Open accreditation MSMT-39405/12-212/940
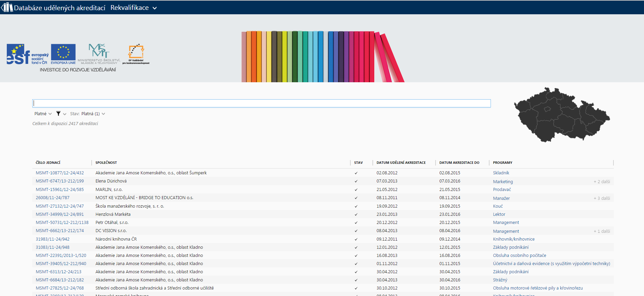Image resolution: width=644 pixels, height=296 pixels. coord(61,264)
